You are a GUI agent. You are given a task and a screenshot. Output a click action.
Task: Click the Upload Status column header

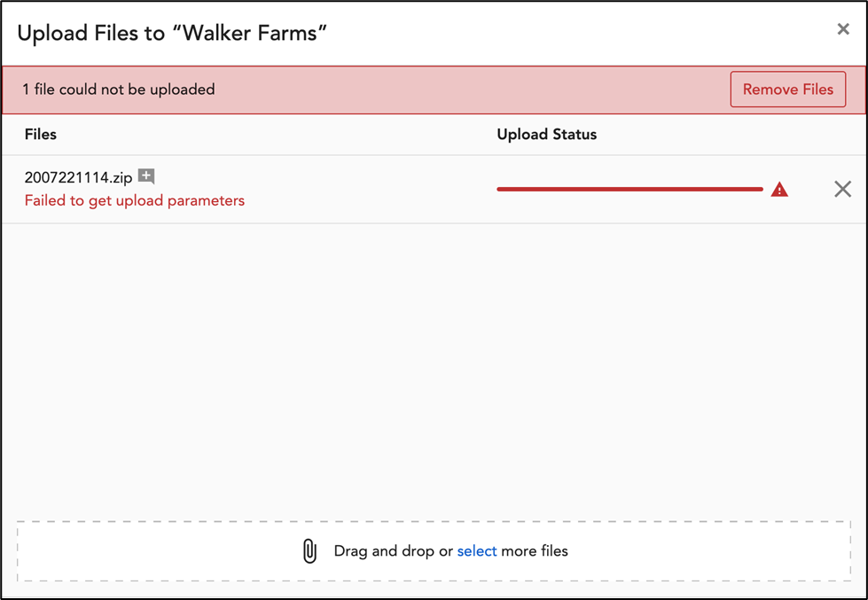click(546, 135)
